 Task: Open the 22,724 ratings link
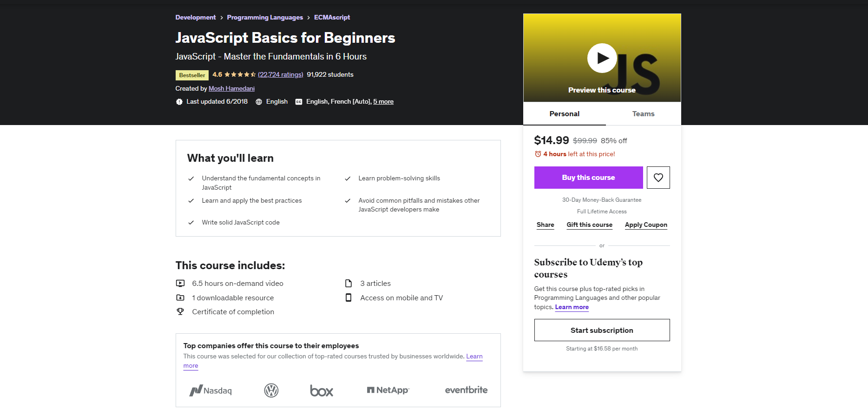click(281, 75)
